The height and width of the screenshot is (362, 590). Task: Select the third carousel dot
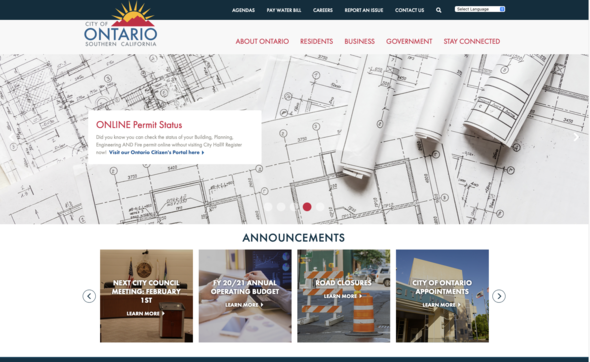[294, 207]
